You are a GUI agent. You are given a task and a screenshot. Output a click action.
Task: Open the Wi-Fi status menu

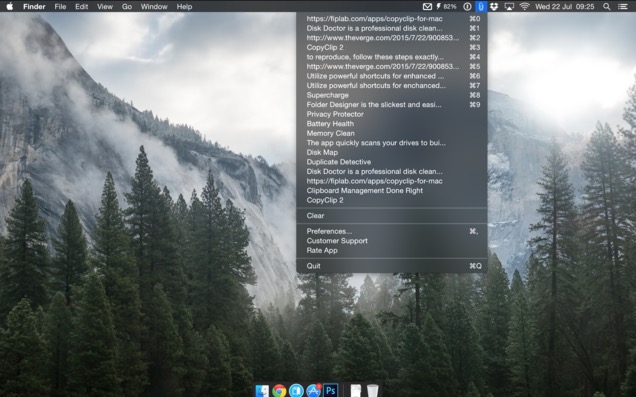[x=524, y=6]
